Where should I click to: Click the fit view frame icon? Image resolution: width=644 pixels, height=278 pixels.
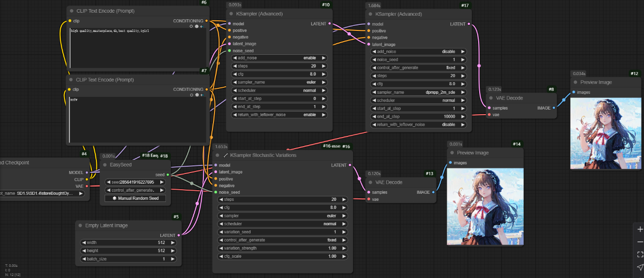pos(640,255)
